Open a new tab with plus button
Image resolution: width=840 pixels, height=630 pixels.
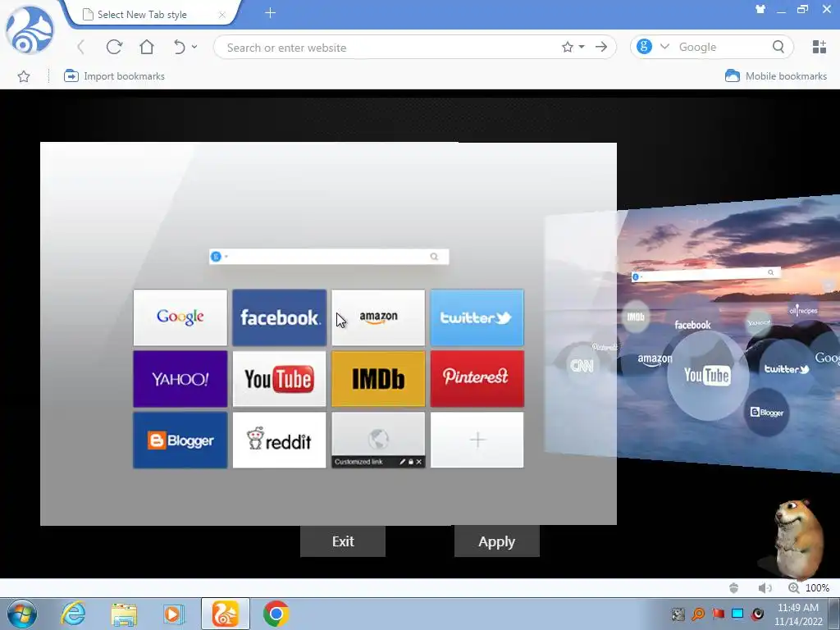tap(270, 13)
